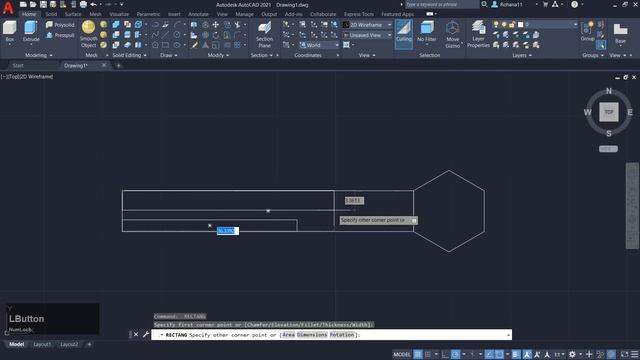Click the Plot printer icon
Image resolution: width=640 pixels, height=360 pixels.
(83, 4)
